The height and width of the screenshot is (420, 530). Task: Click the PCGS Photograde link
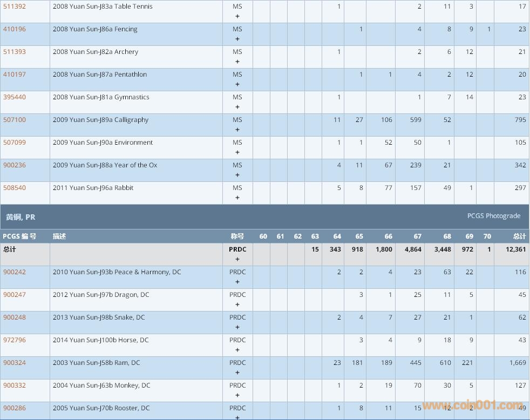[x=493, y=216]
